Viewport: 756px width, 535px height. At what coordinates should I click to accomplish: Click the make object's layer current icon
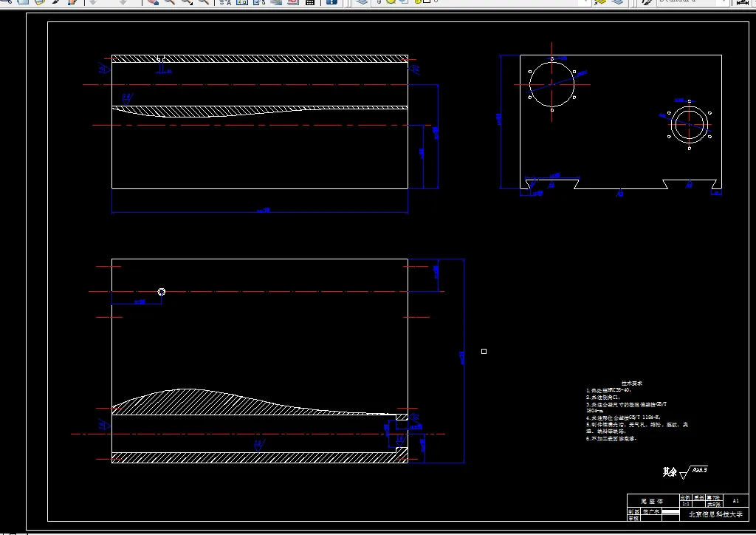pos(599,2)
